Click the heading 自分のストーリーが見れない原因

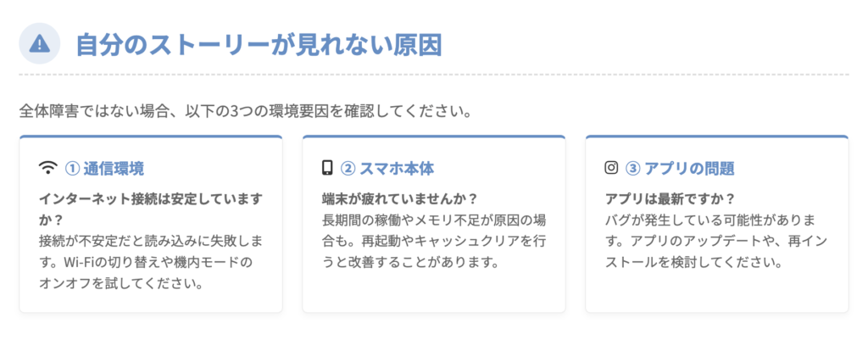click(259, 44)
